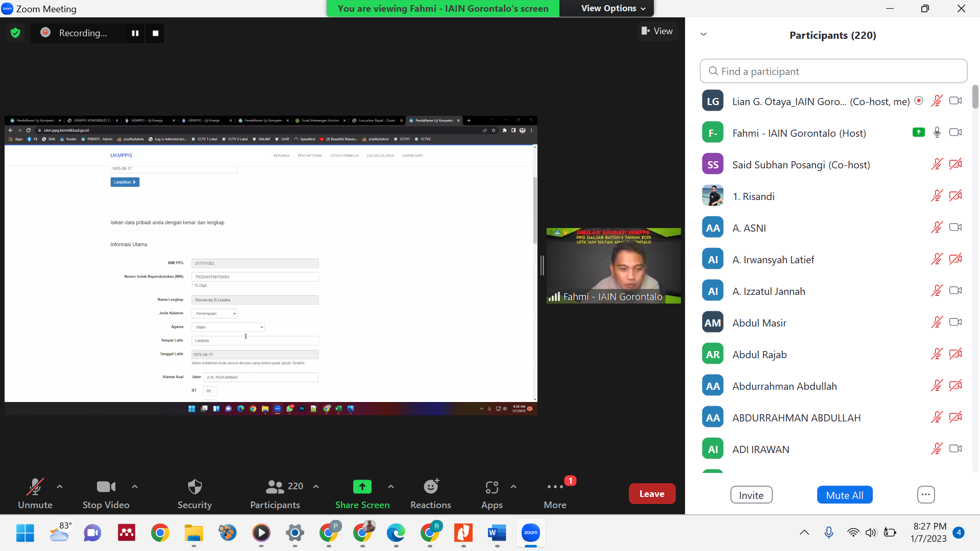Image resolution: width=980 pixels, height=551 pixels.
Task: Click Fahmi's microphone icon in participants
Action: (x=937, y=133)
